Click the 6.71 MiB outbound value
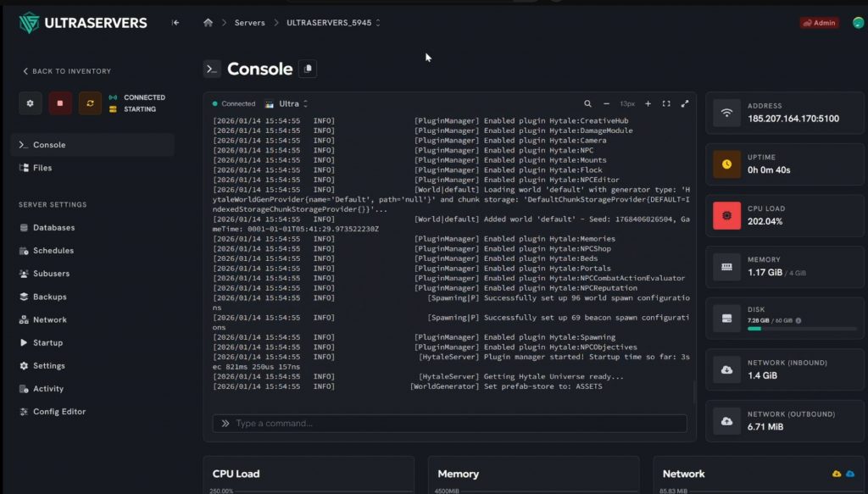 765,426
